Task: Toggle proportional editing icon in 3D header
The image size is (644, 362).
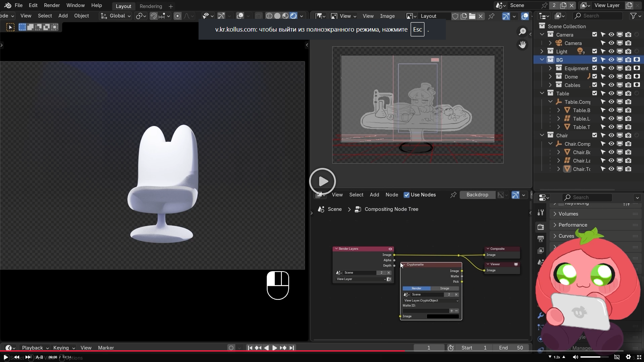Action: 178,16
